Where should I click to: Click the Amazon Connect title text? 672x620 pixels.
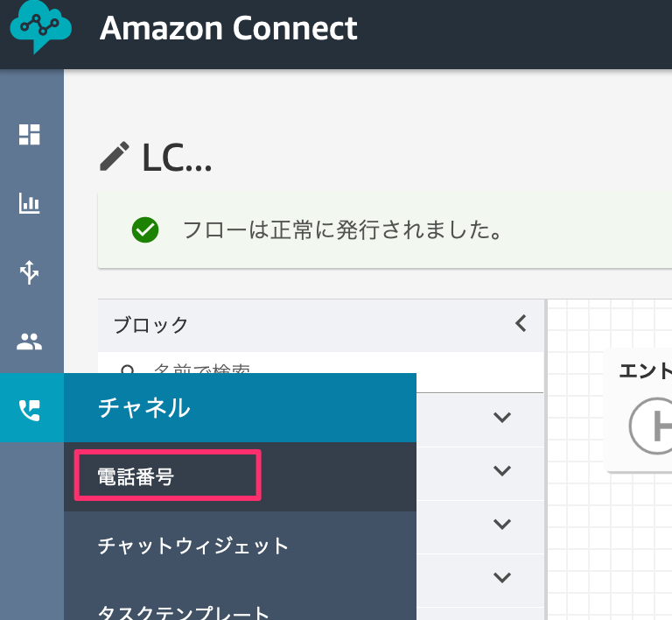(228, 28)
